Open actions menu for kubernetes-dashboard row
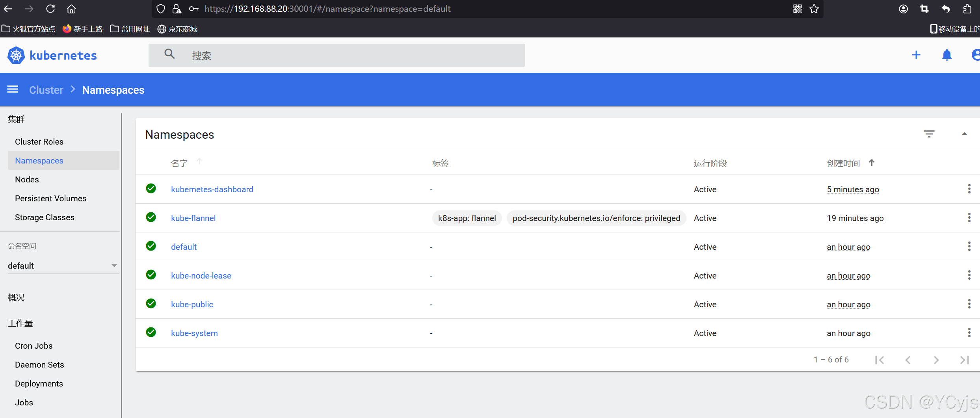980x418 pixels. pos(969,189)
